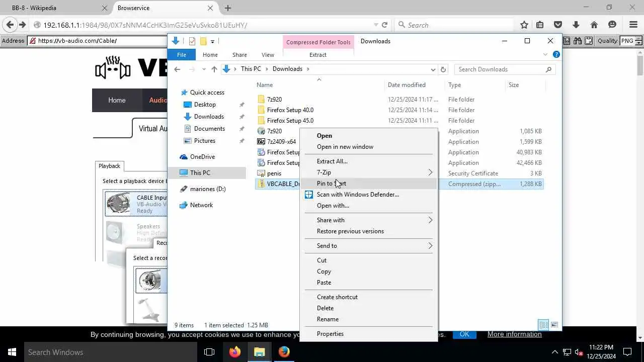This screenshot has height=362, width=644.
Task: Click the Browservice Address field
Action: 98,41
